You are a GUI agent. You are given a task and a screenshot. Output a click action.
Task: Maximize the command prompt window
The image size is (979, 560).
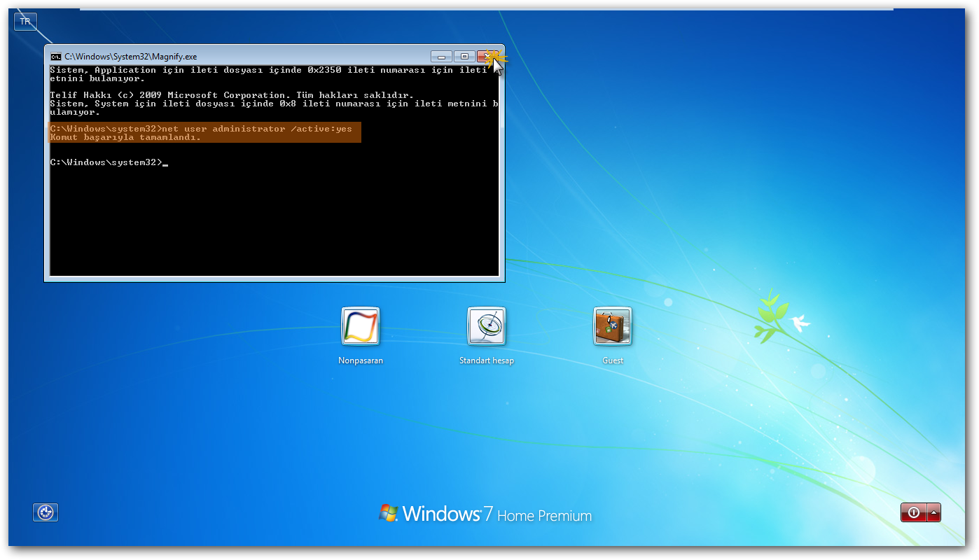pyautogui.click(x=464, y=56)
